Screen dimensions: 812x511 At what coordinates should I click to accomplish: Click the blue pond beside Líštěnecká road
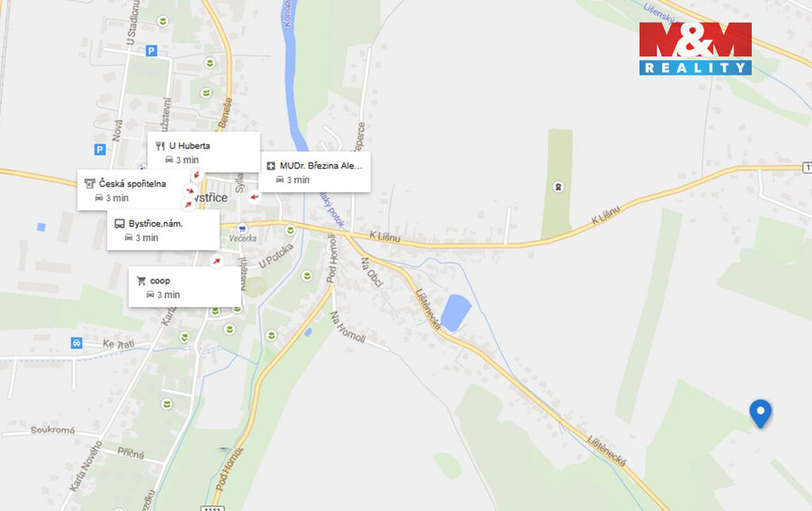(x=455, y=312)
